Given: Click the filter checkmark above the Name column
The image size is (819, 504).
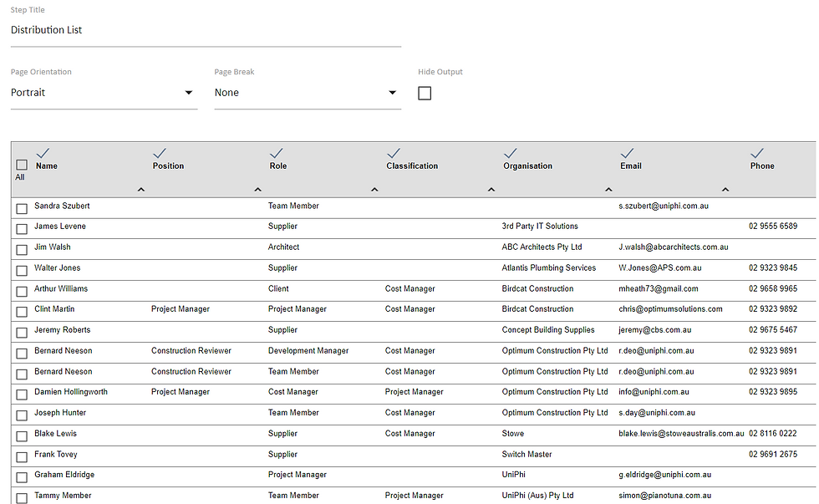Looking at the screenshot, I should click(x=43, y=151).
